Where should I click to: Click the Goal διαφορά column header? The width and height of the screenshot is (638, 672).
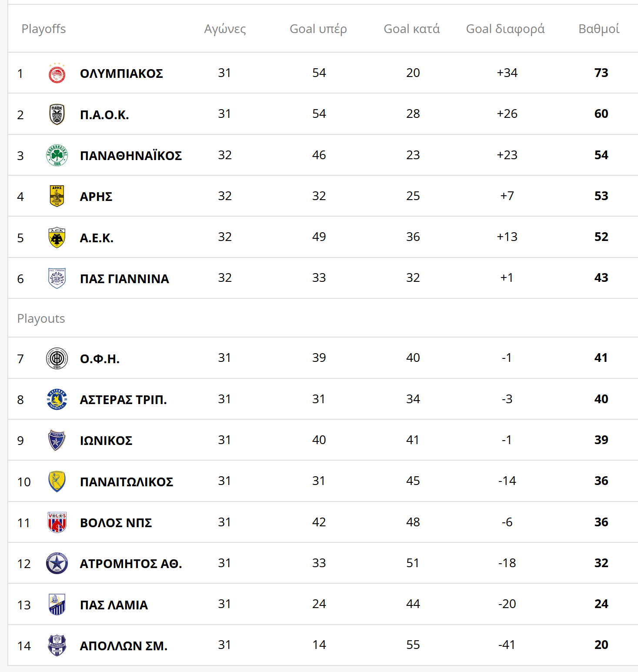(505, 29)
